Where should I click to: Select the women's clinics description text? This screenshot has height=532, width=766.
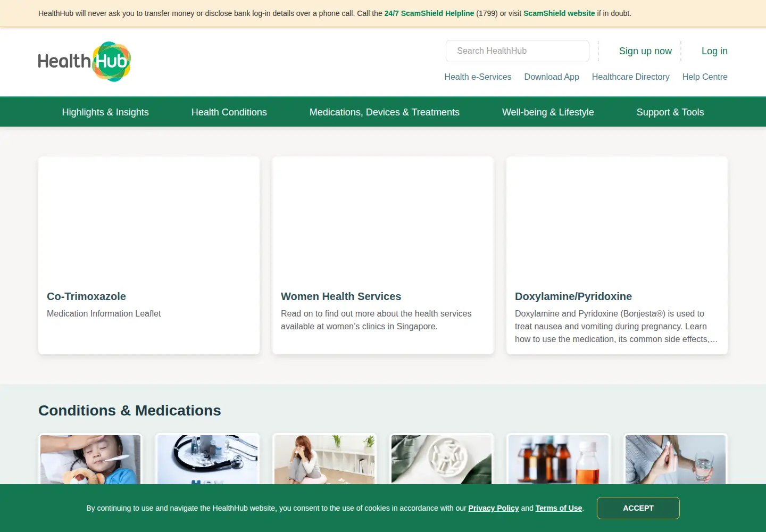coord(376,320)
